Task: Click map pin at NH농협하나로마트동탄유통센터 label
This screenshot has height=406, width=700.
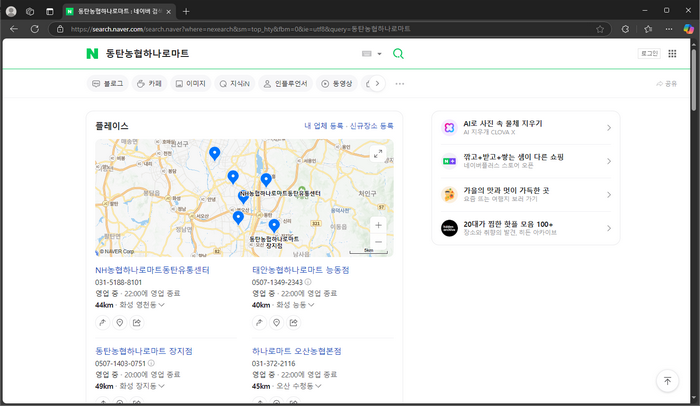Action: click(x=243, y=197)
